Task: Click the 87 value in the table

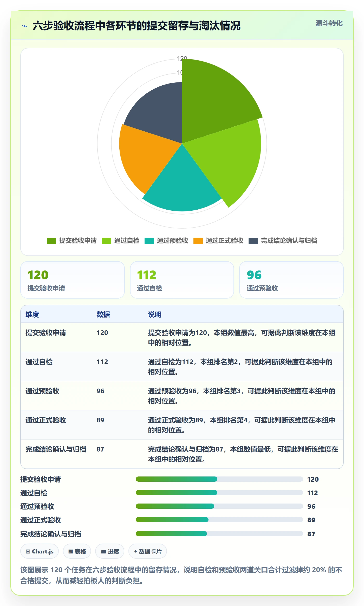Action: tap(100, 449)
